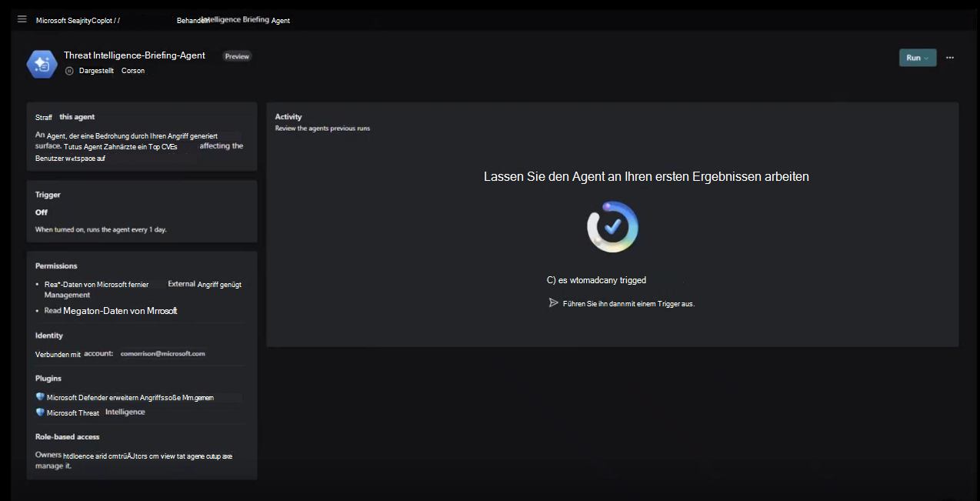Click the Microsoft Threat Intelligence shield icon
This screenshot has width=980, height=501.
39,412
